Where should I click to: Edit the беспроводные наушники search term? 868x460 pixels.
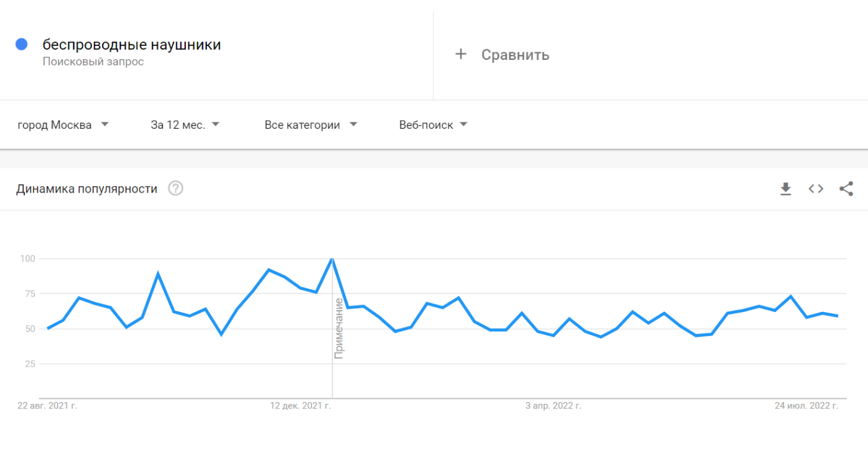131,45
